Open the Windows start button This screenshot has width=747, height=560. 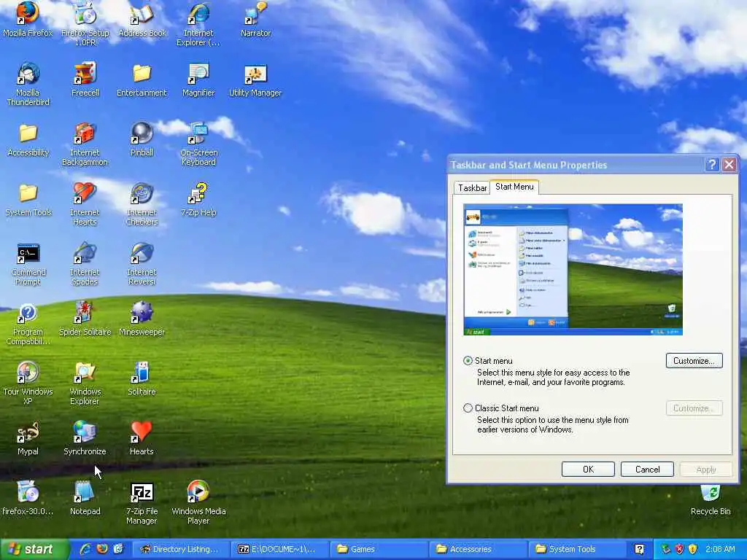(34, 549)
